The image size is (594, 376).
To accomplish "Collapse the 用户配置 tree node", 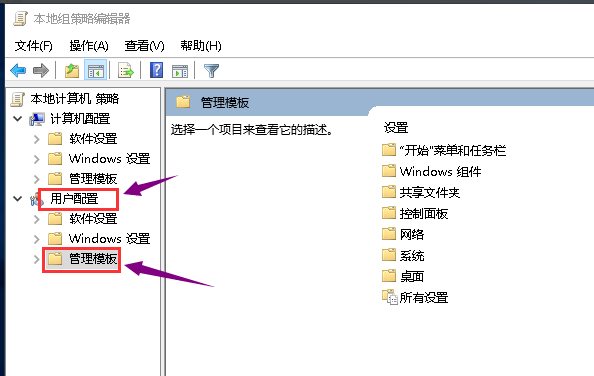I will pos(17,198).
